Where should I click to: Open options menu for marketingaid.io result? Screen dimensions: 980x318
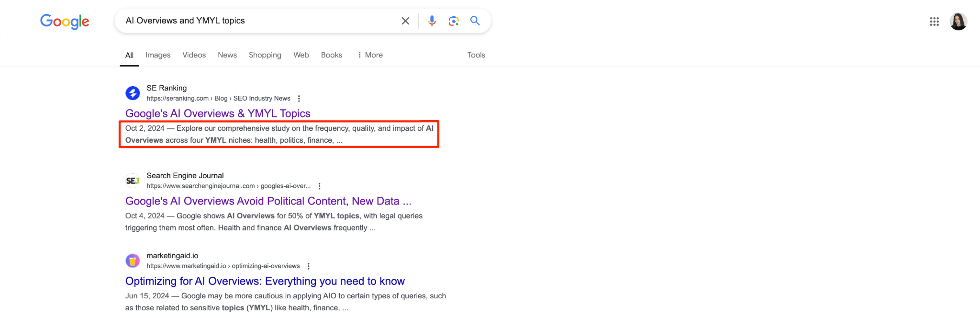(x=309, y=266)
